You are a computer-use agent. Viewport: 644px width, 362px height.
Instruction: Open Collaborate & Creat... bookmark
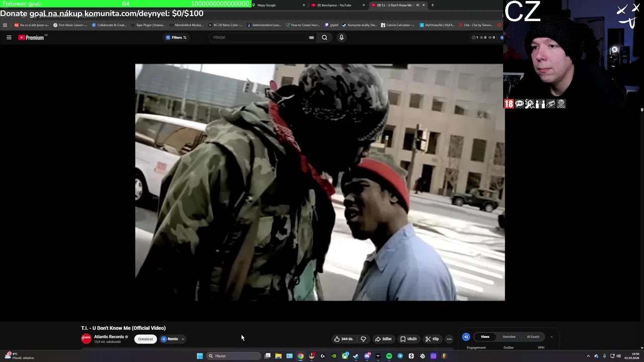109,25
